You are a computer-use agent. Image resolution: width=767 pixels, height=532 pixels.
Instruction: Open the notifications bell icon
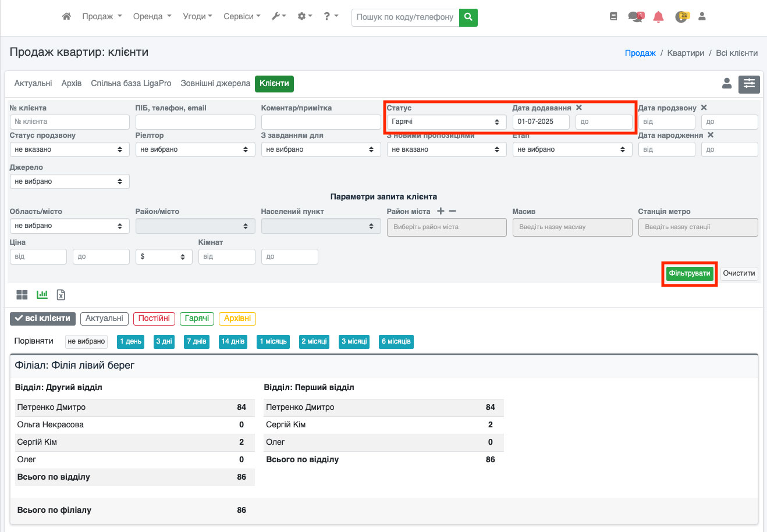point(658,17)
